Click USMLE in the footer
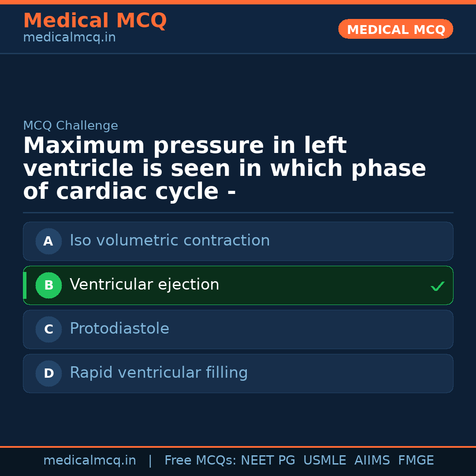Viewport: 476px width, 476px height. [x=324, y=461]
